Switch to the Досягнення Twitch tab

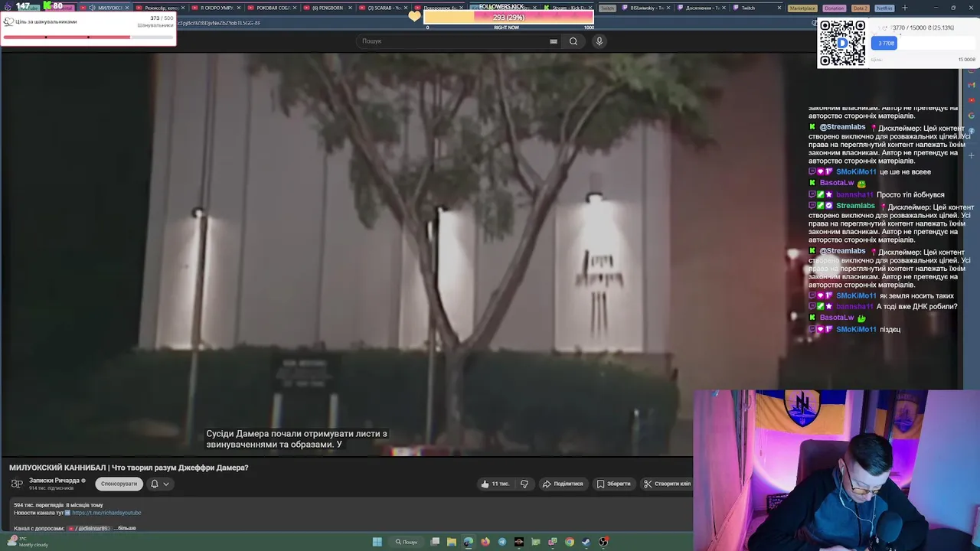click(701, 8)
